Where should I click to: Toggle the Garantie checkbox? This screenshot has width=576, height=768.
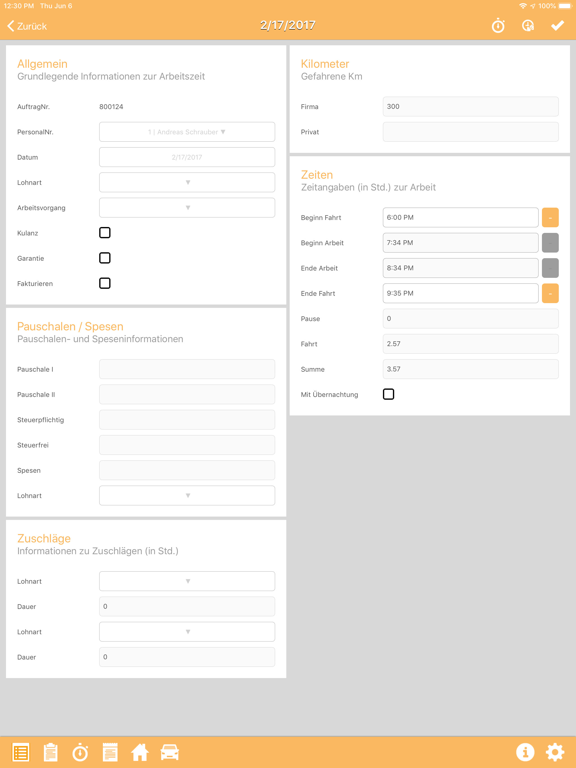pyautogui.click(x=105, y=258)
